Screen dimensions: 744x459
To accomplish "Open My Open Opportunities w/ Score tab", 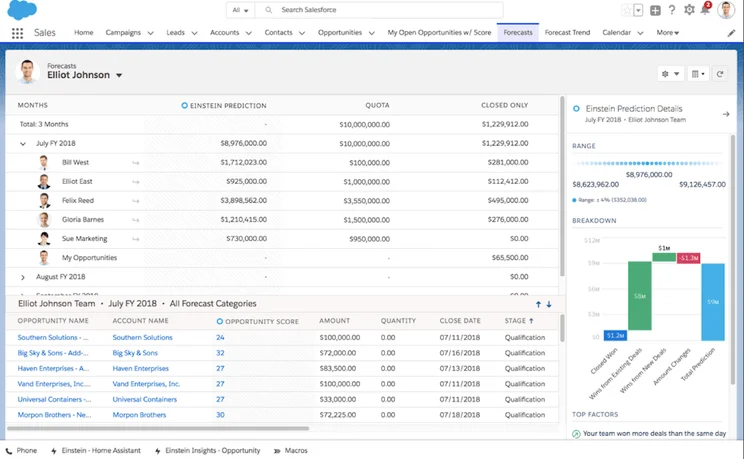I will pyautogui.click(x=439, y=32).
